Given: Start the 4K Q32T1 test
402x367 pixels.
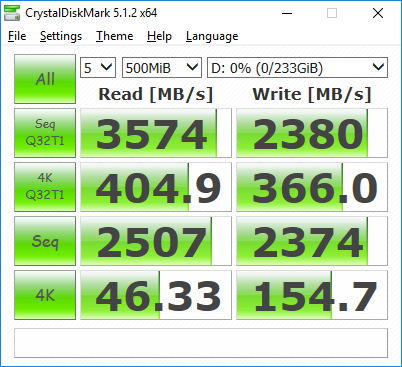Looking at the screenshot, I should pyautogui.click(x=45, y=187).
